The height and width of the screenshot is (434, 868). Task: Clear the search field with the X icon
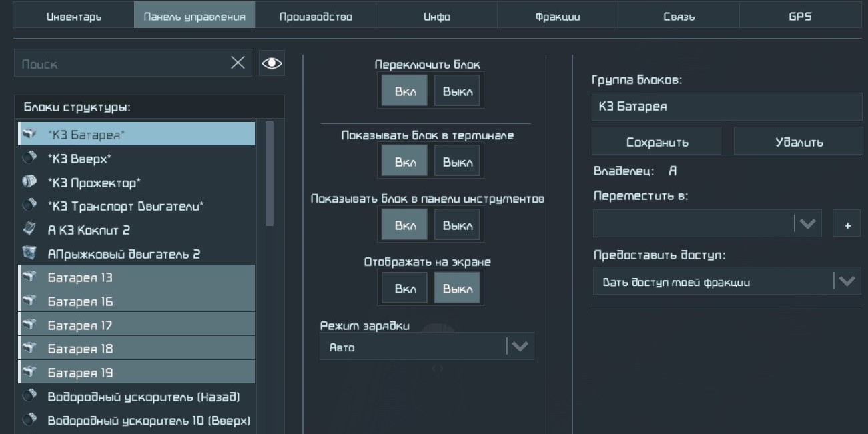[x=238, y=63]
